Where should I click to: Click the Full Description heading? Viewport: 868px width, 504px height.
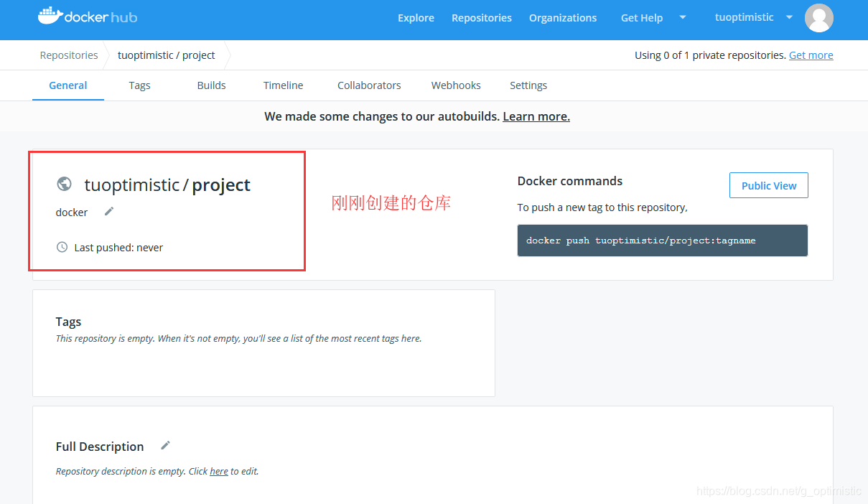point(100,447)
